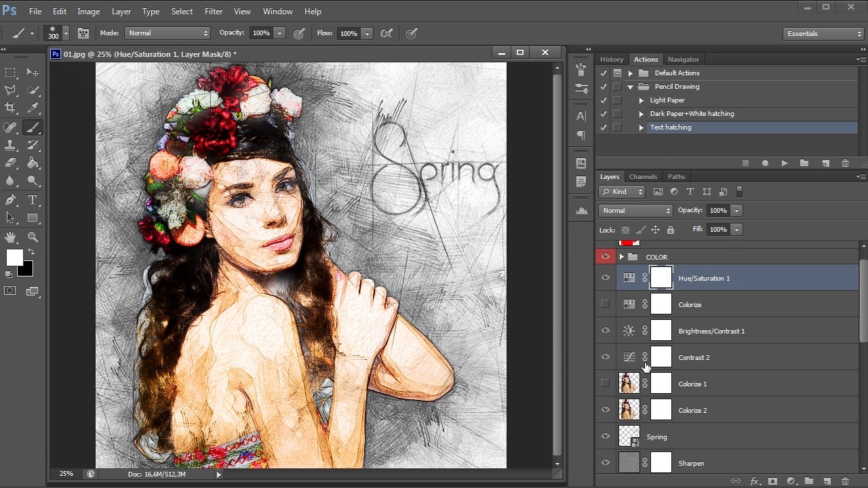Create a new layer
Viewport: 868px width, 488px height.
pos(827,481)
